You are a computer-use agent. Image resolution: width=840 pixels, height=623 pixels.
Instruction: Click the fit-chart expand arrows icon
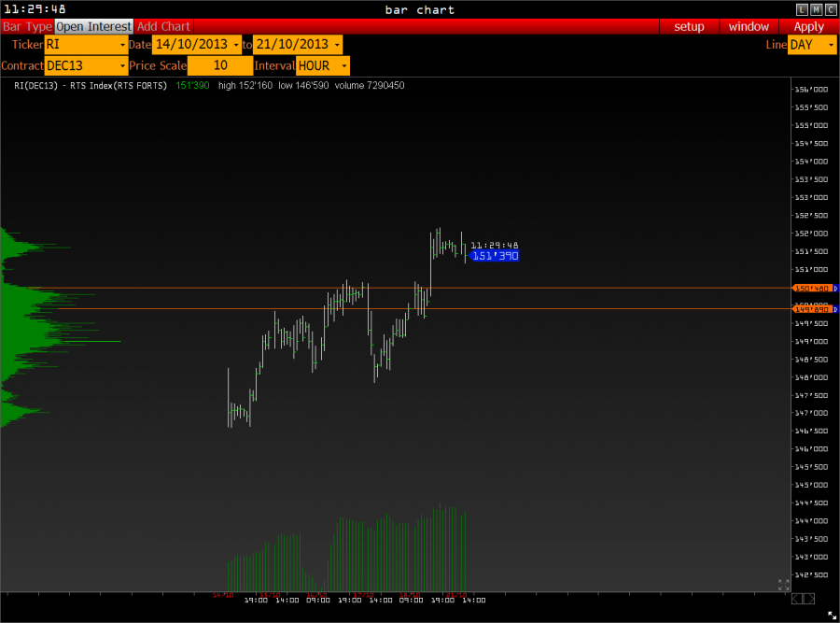point(784,585)
